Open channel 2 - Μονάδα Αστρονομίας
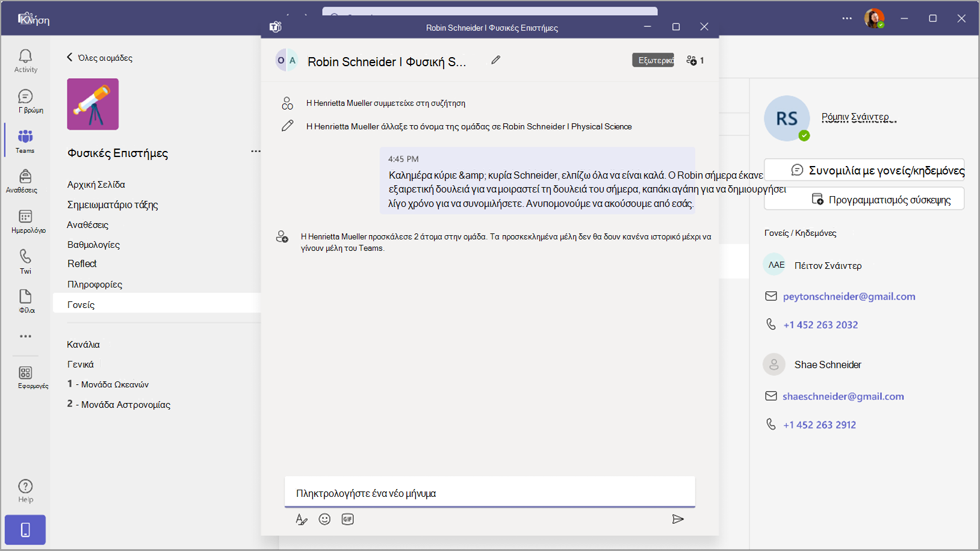Screen dimensions: 980x551 (x=119, y=404)
